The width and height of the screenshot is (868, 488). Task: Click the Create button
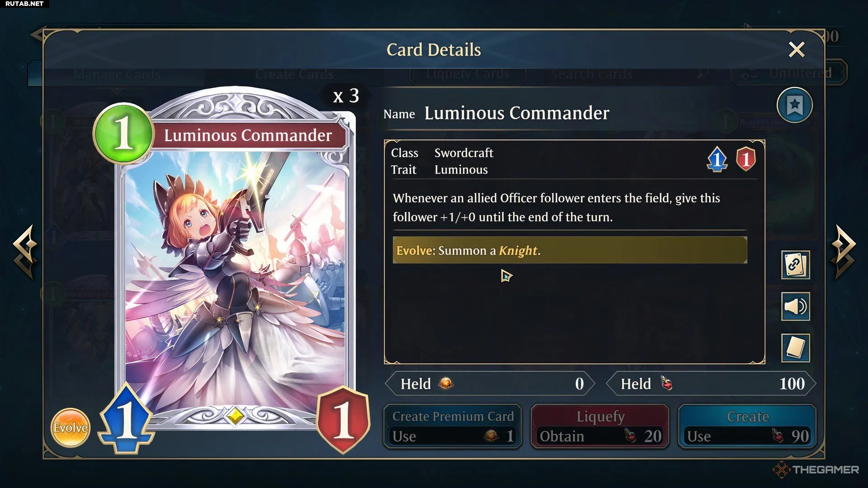[x=747, y=426]
